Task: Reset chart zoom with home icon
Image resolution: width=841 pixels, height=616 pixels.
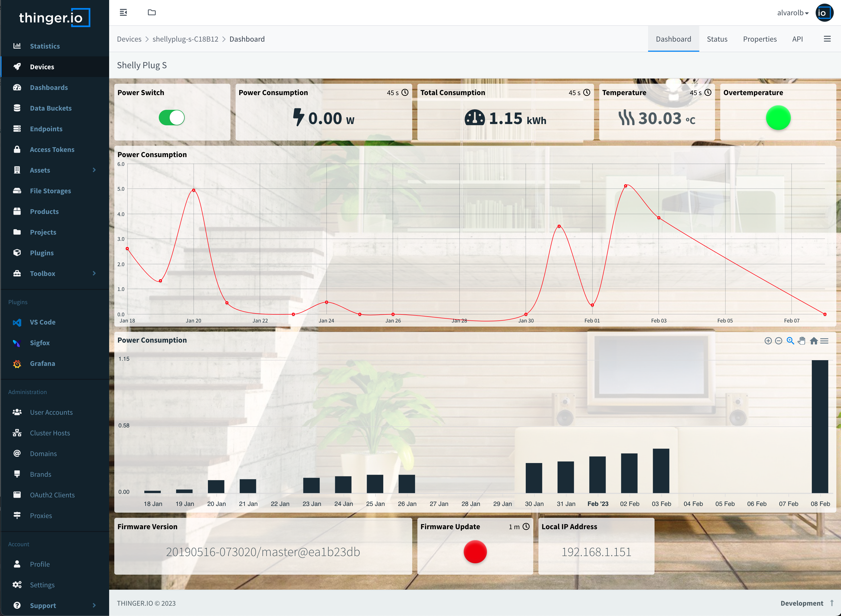Action: click(x=814, y=341)
